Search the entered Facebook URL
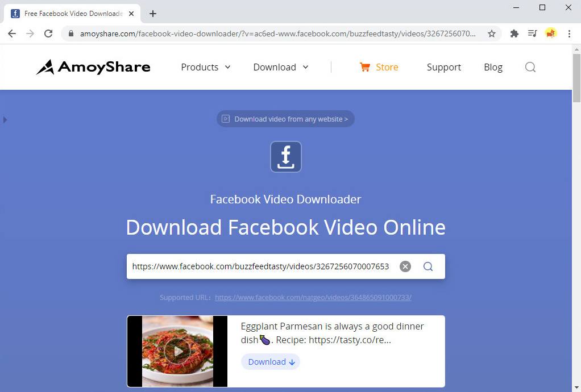The height and width of the screenshot is (392, 581). (428, 266)
